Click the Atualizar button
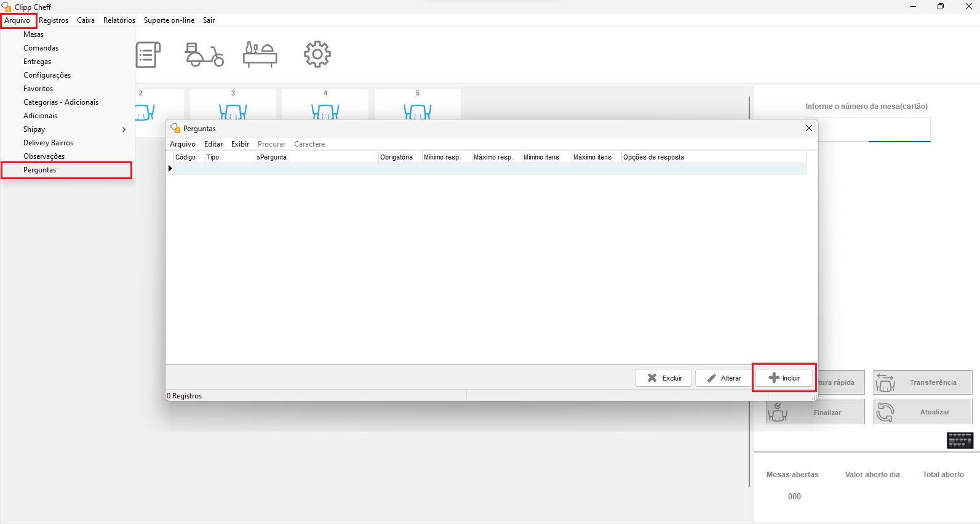 pyautogui.click(x=922, y=412)
